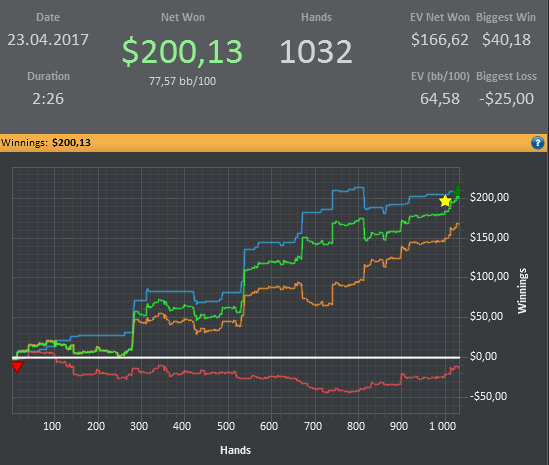Click the Biggest Win label

(506, 17)
